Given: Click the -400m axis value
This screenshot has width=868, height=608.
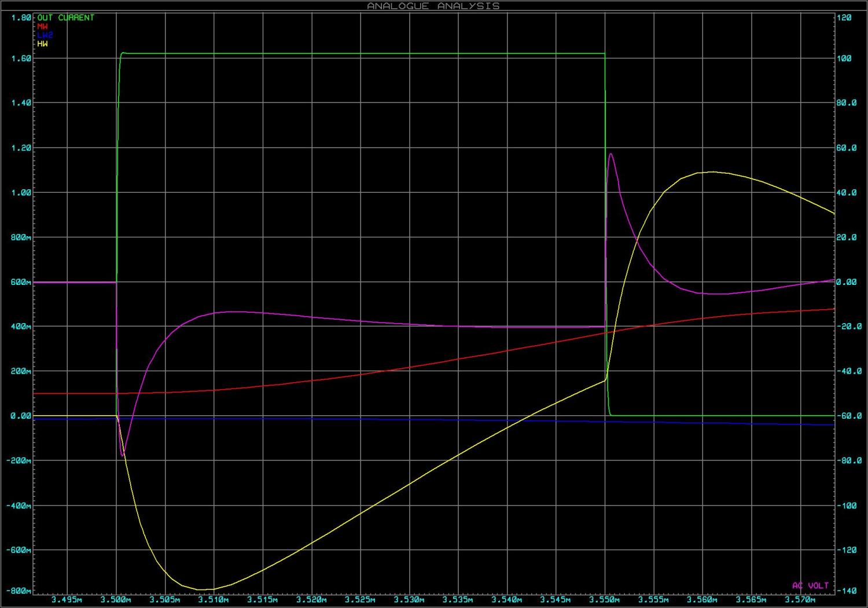Looking at the screenshot, I should coord(19,506).
